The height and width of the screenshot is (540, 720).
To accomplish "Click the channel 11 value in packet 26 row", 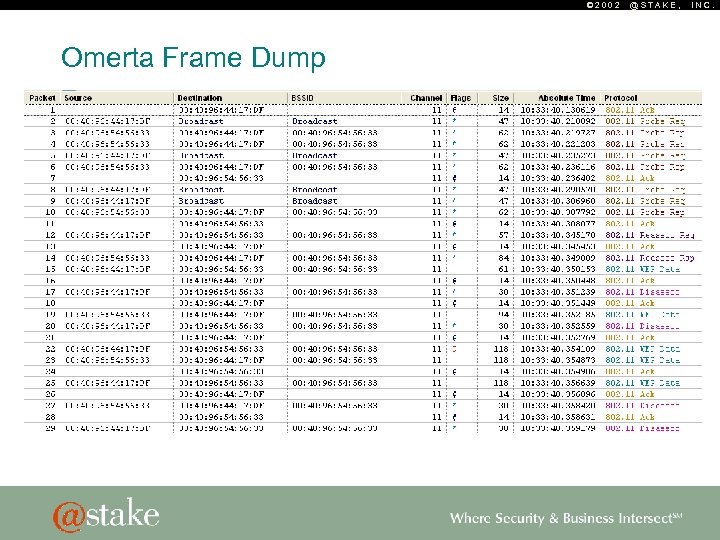I will pos(437,394).
